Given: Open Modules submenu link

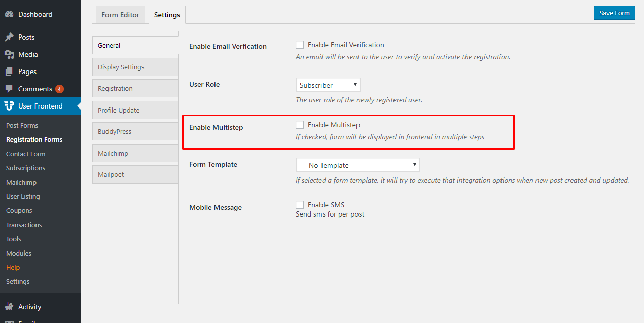Looking at the screenshot, I should click(x=19, y=253).
